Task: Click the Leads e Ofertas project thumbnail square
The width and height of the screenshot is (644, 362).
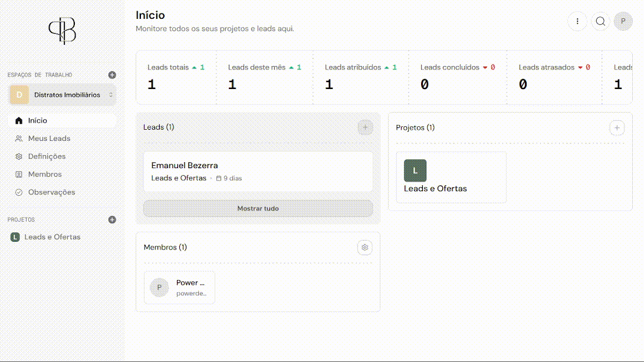Action: pyautogui.click(x=415, y=170)
